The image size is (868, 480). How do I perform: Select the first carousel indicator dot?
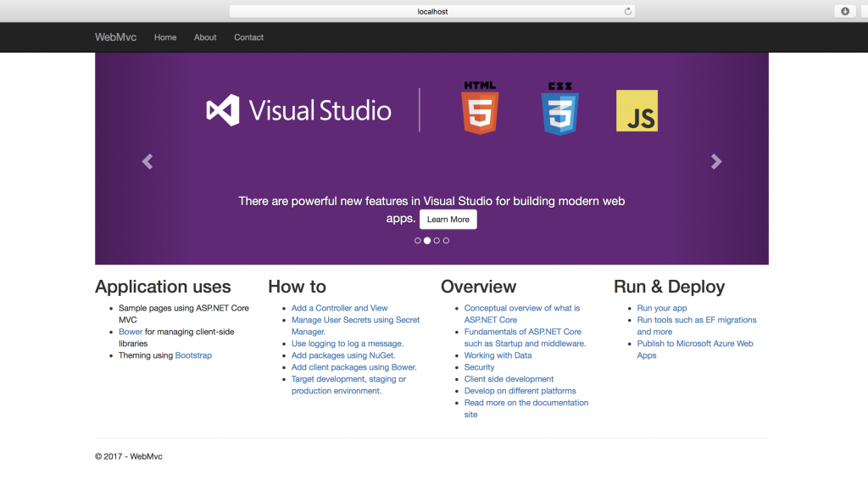click(417, 241)
